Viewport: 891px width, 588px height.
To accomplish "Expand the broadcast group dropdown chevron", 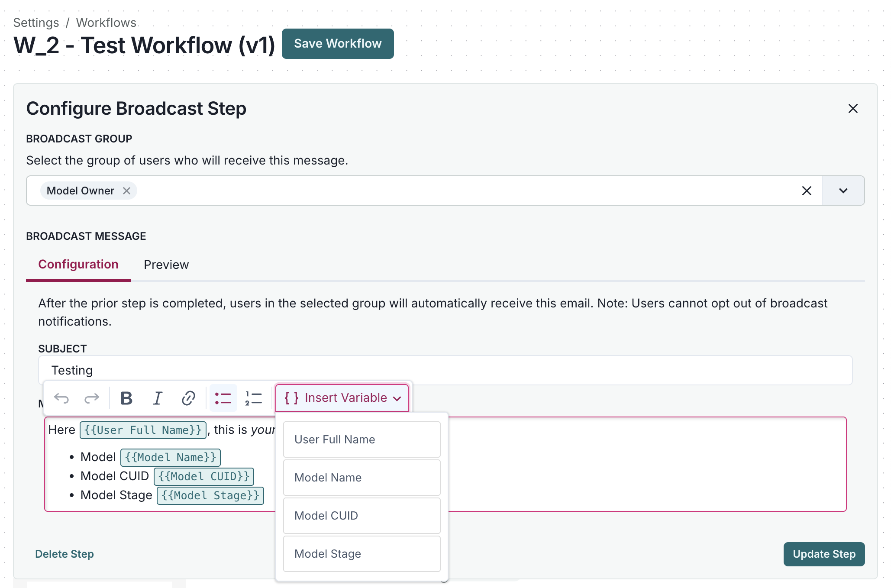I will [843, 191].
